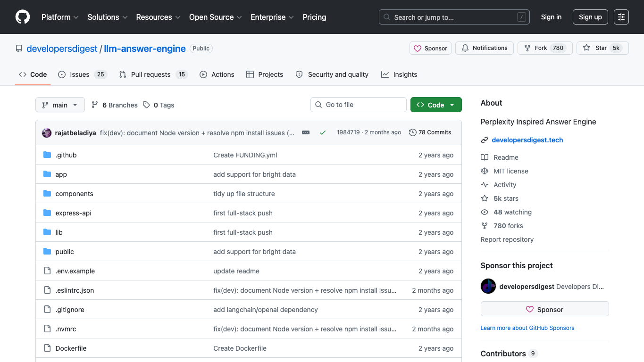Click the developersdigest sponsor avatar
644x362 pixels.
(488, 286)
